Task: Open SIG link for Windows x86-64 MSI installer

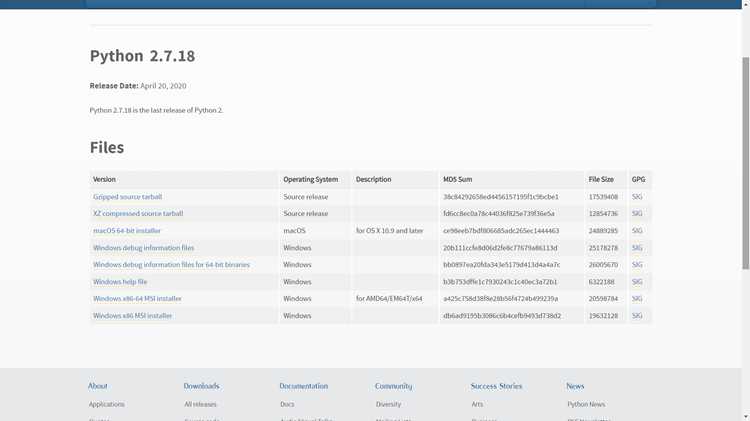Action: [x=637, y=299]
